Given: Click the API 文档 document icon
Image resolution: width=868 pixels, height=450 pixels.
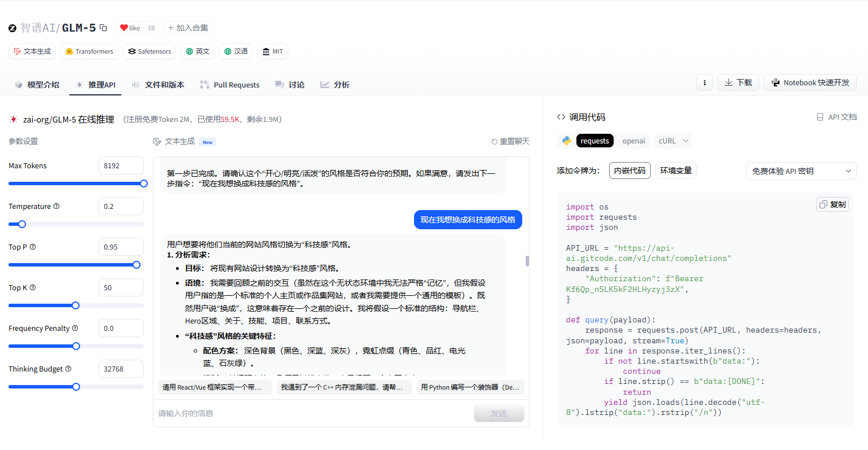Looking at the screenshot, I should pos(820,117).
